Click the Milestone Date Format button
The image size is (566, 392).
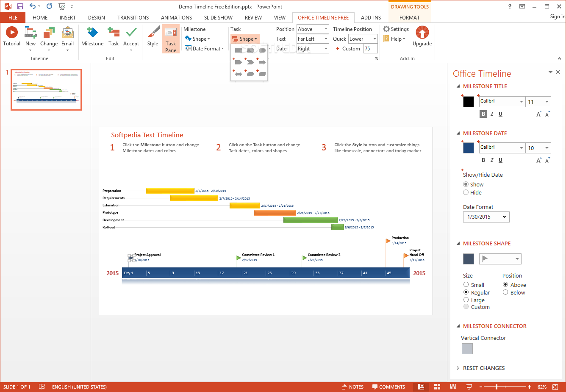(x=204, y=48)
